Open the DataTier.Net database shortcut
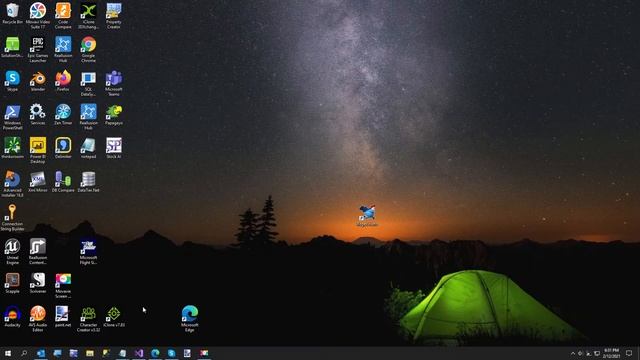This screenshot has width=640, height=360. click(x=88, y=182)
